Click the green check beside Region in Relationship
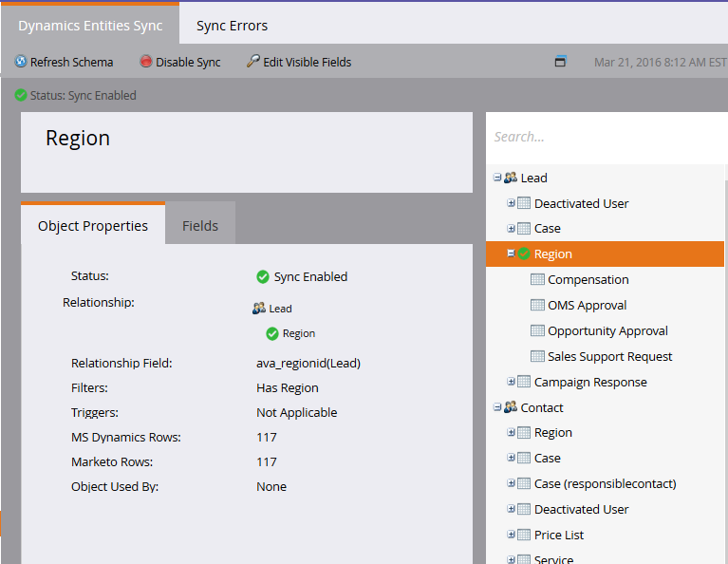The width and height of the screenshot is (728, 564). click(272, 333)
